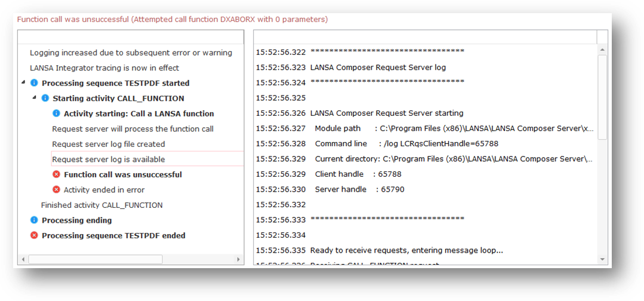
Task: Select empty log line timestamped 15:52:56.334
Action: [x=425, y=235]
